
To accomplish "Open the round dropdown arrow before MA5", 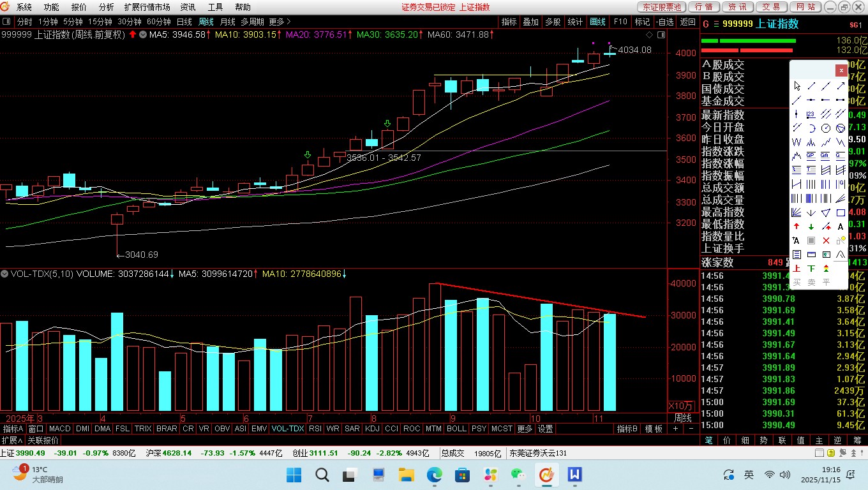I will 142,34.
